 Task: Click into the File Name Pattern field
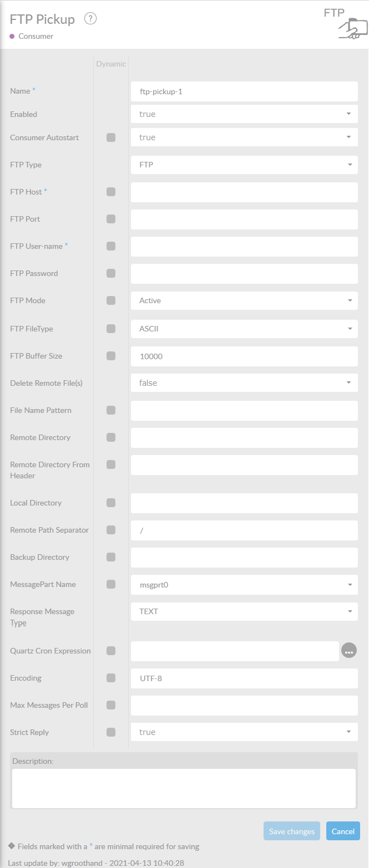[244, 410]
